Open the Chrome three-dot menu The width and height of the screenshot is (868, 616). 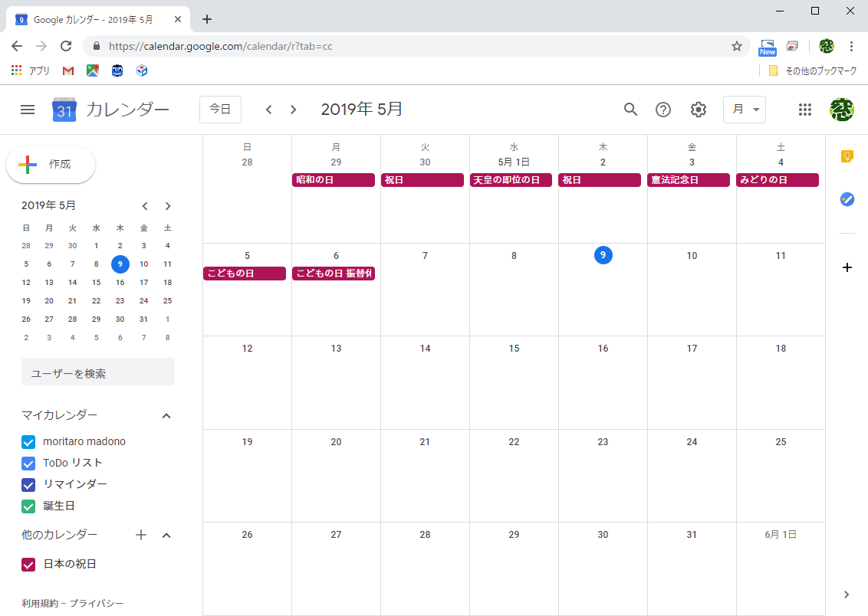[852, 46]
